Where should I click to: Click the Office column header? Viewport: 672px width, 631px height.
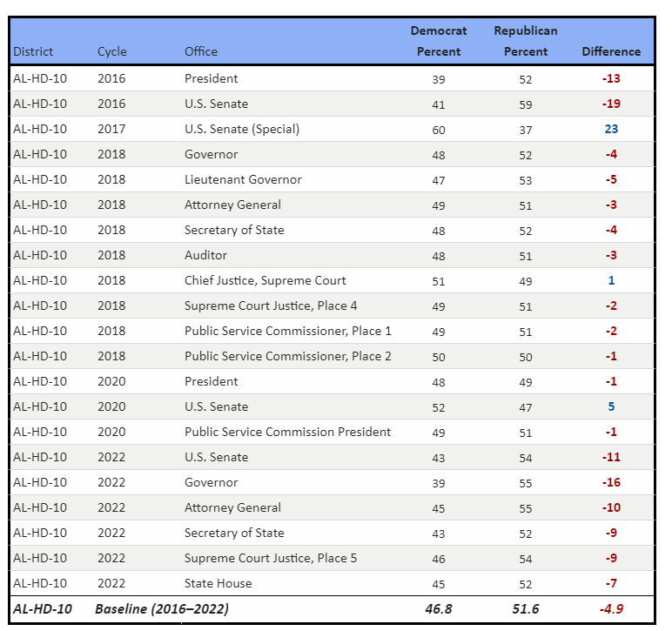pyautogui.click(x=200, y=51)
